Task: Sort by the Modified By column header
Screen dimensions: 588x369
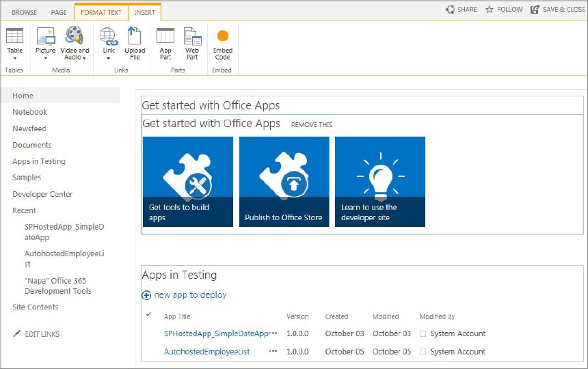Action: (x=437, y=316)
